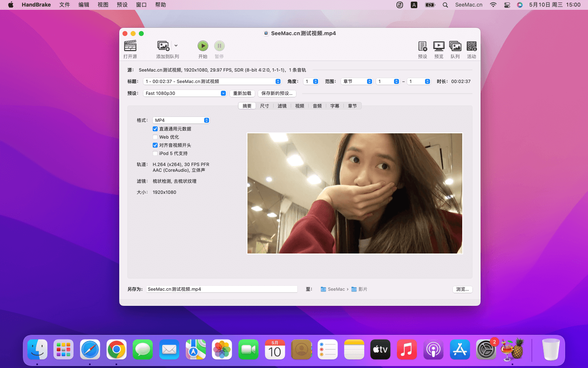Toggle 对齐音视频开头 checkbox

155,145
